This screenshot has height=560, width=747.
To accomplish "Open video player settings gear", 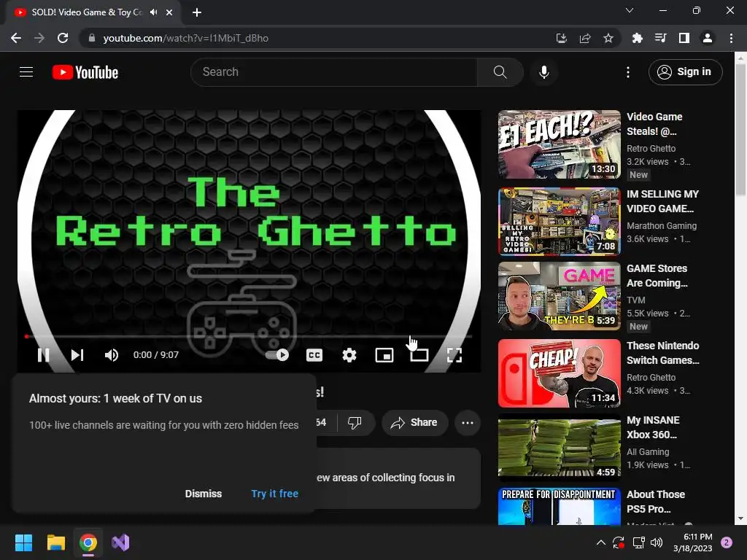I will pyautogui.click(x=349, y=355).
